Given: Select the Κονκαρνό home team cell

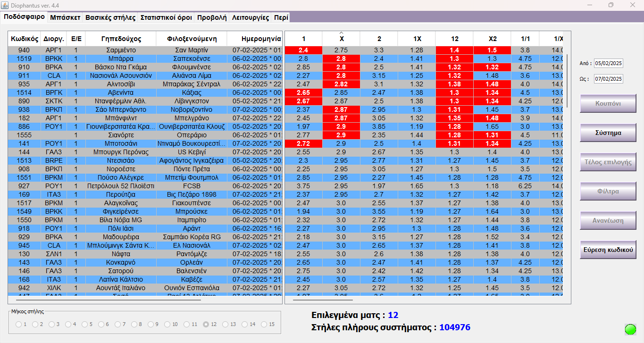Looking at the screenshot, I should [x=121, y=262].
